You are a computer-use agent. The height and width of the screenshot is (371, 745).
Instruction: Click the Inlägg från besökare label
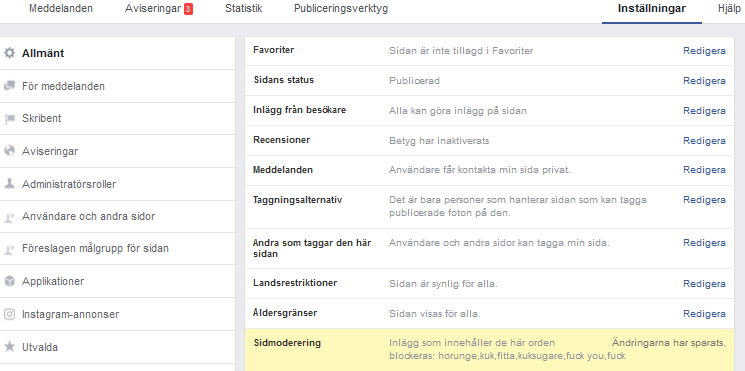click(299, 110)
